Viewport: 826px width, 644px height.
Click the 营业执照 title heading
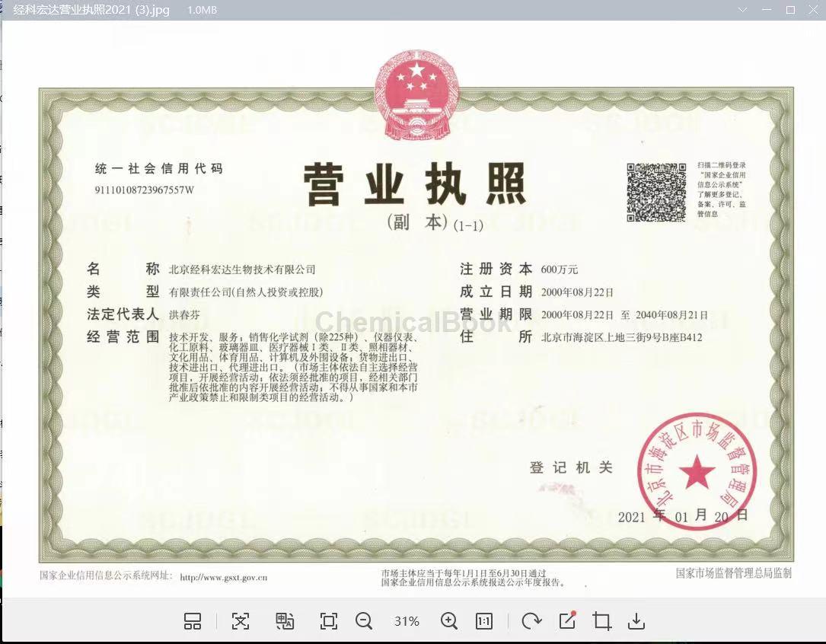pos(415,183)
